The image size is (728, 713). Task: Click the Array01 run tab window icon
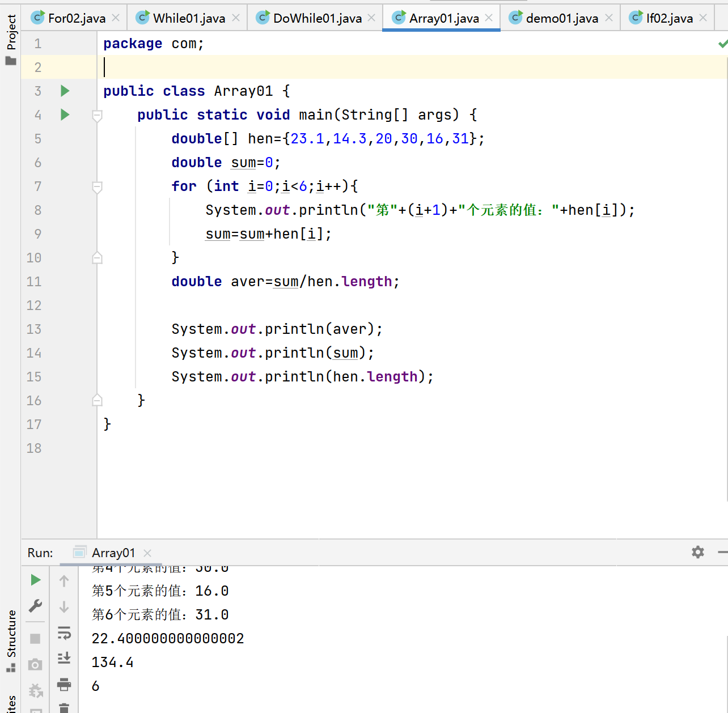80,552
